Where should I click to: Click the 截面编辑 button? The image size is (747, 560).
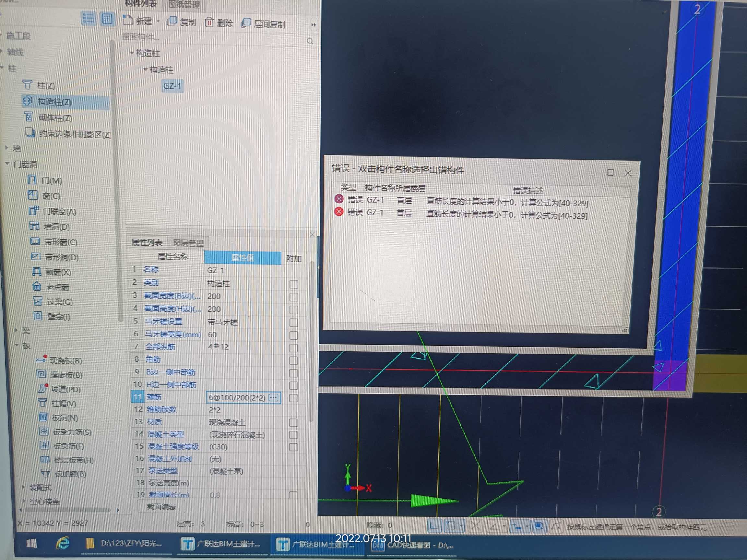click(x=161, y=507)
